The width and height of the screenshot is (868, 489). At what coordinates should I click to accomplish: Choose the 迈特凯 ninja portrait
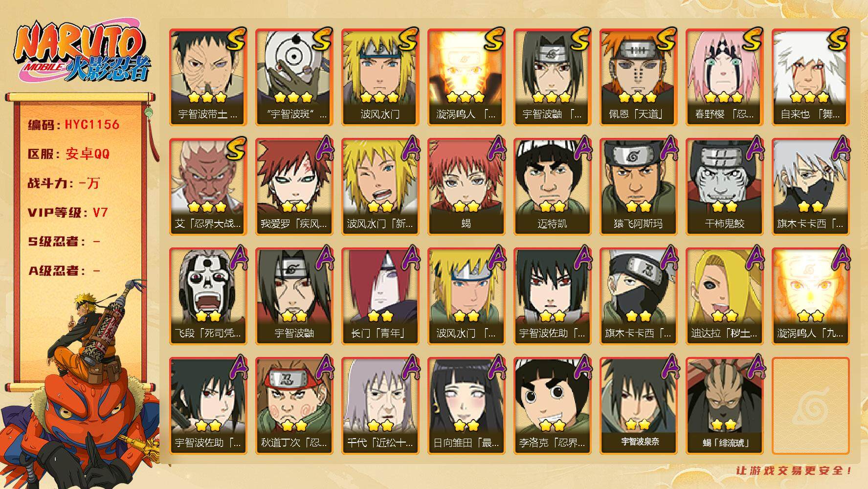[552, 187]
